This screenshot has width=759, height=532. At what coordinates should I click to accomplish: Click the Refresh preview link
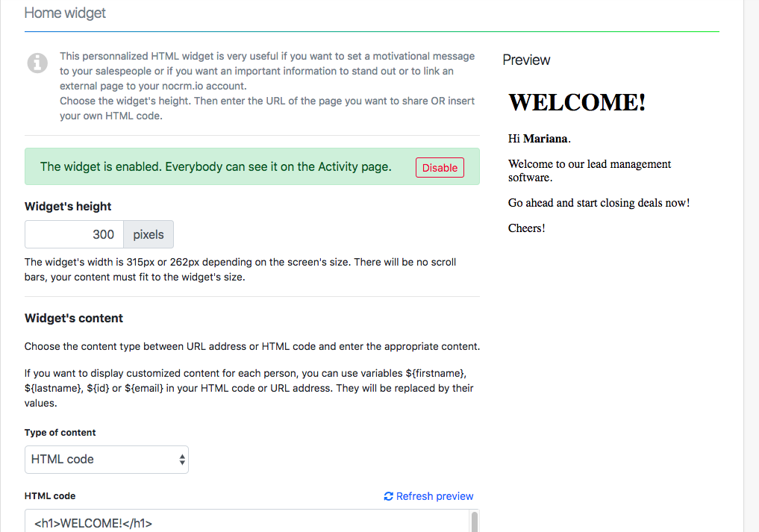(x=434, y=496)
